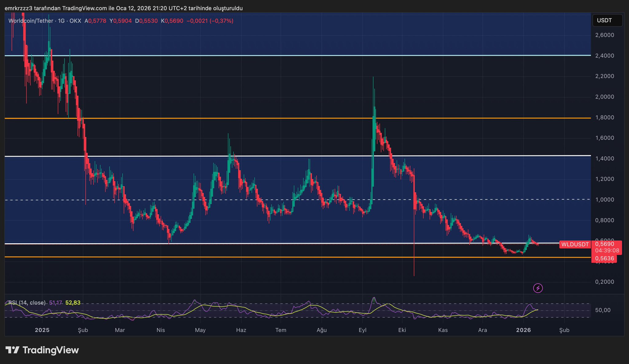Click the TradingView.com header text
Image resolution: width=629 pixels, height=364 pixels.
pyautogui.click(x=85, y=8)
